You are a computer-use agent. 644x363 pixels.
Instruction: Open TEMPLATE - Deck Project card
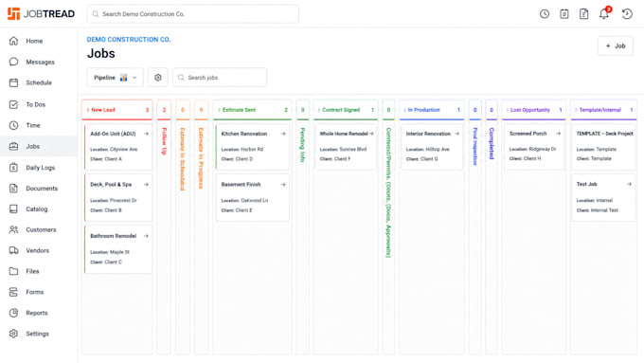tap(603, 147)
